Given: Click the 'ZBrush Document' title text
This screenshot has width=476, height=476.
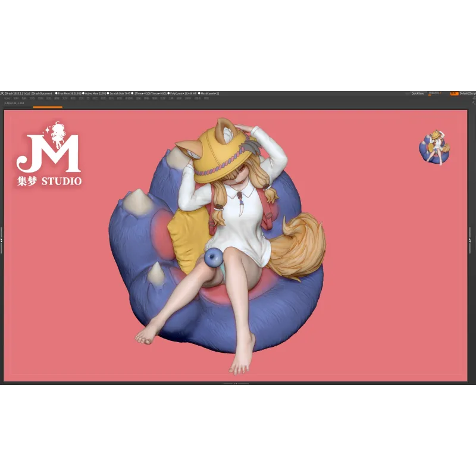Looking at the screenshot, I should 42,93.
